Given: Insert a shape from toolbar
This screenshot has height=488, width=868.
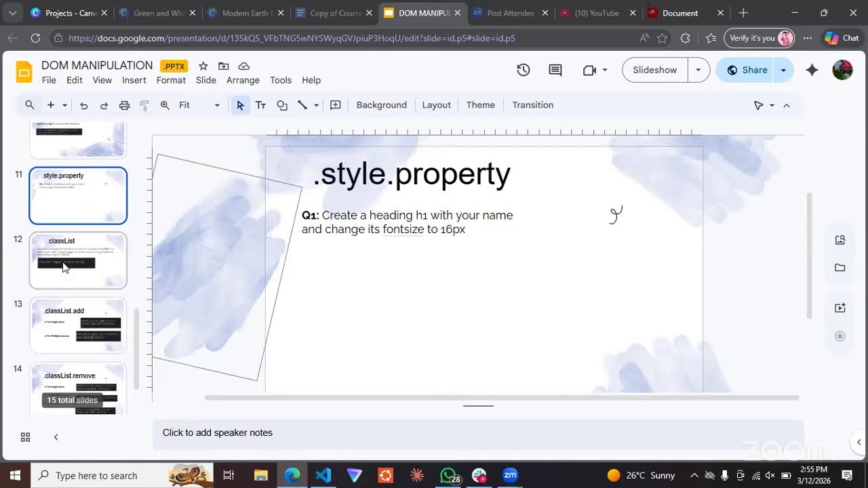Looking at the screenshot, I should tap(282, 105).
